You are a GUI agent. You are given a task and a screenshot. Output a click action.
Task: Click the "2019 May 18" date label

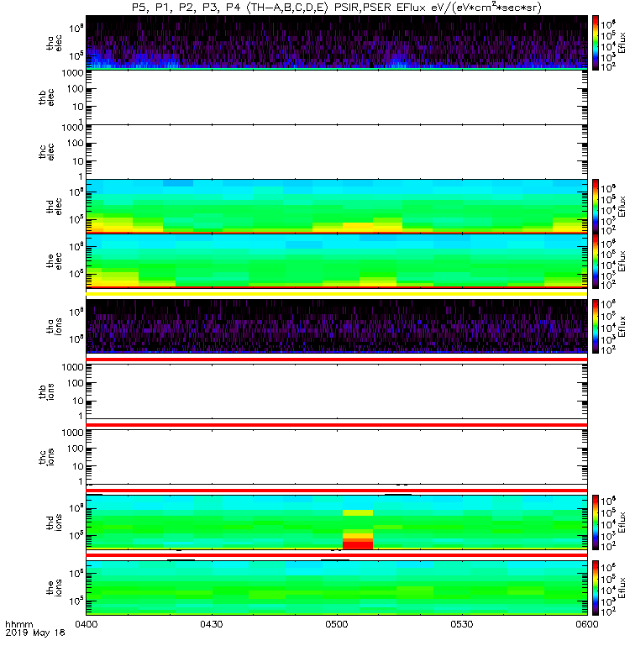[x=35, y=633]
